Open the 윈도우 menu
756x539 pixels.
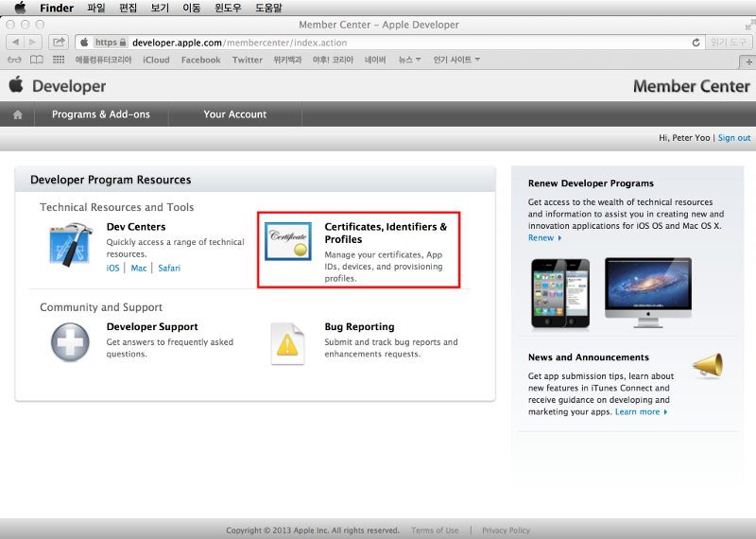pos(228,8)
